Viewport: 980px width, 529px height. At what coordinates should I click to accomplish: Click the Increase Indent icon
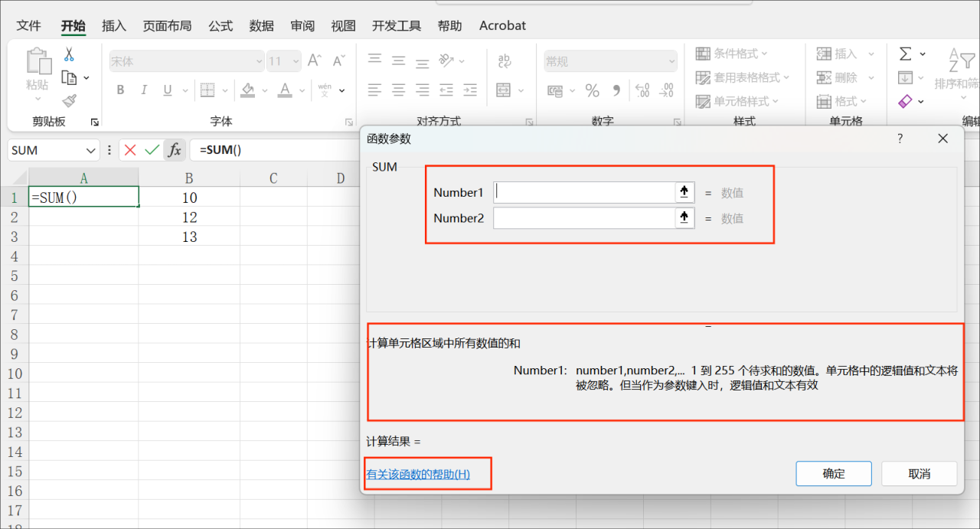click(x=470, y=90)
